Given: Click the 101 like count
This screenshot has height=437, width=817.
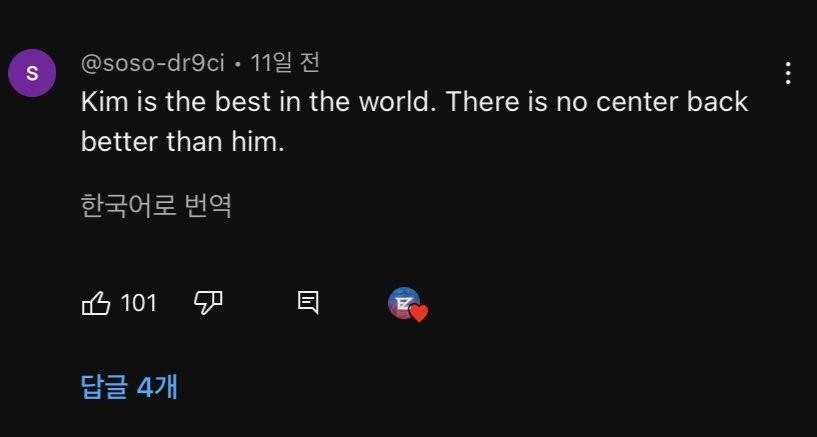Looking at the screenshot, I should [x=139, y=303].
